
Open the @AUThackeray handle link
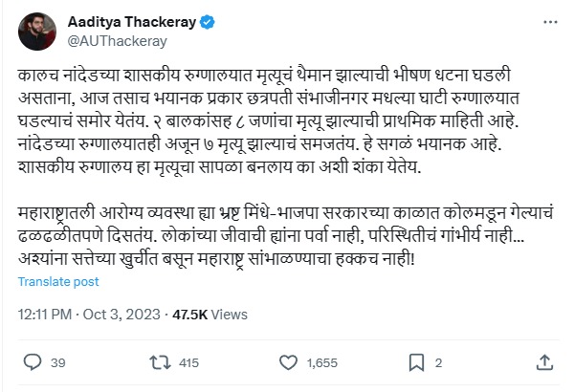117,41
